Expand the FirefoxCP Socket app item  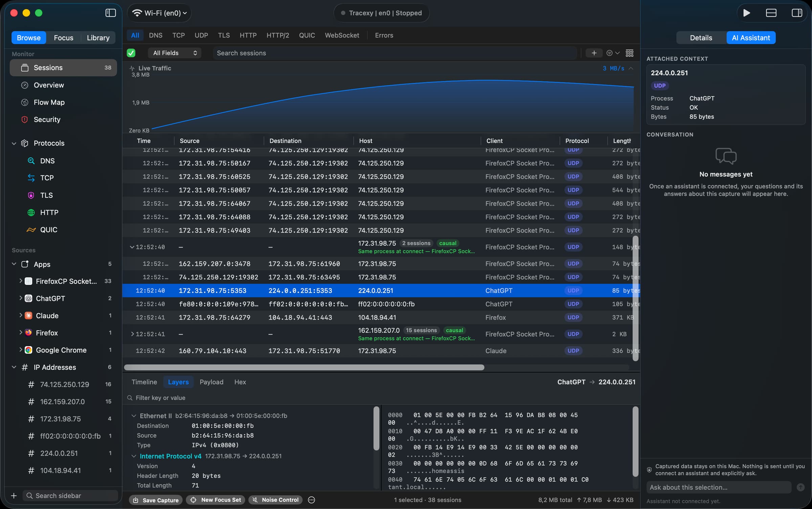click(21, 281)
